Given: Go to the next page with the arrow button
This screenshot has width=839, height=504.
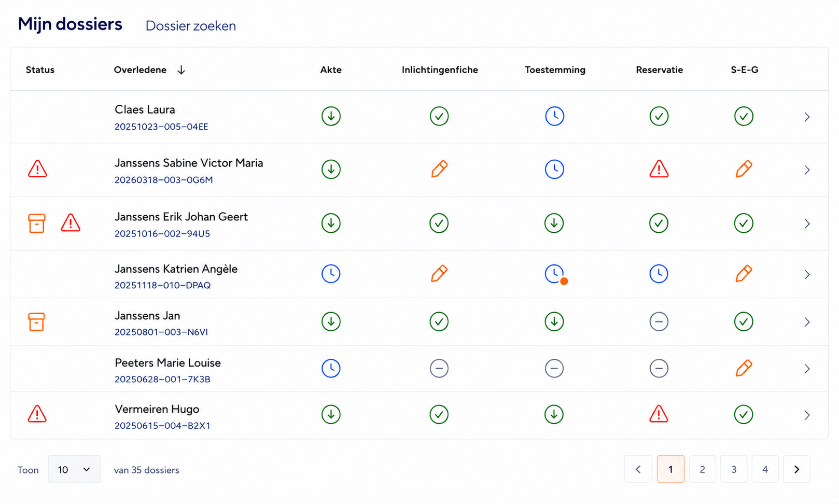Looking at the screenshot, I should coord(796,469).
